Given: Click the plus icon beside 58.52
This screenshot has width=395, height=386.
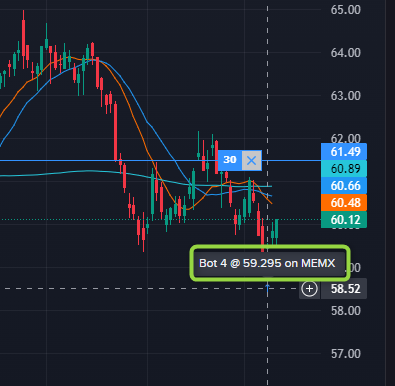Looking at the screenshot, I should pos(309,289).
